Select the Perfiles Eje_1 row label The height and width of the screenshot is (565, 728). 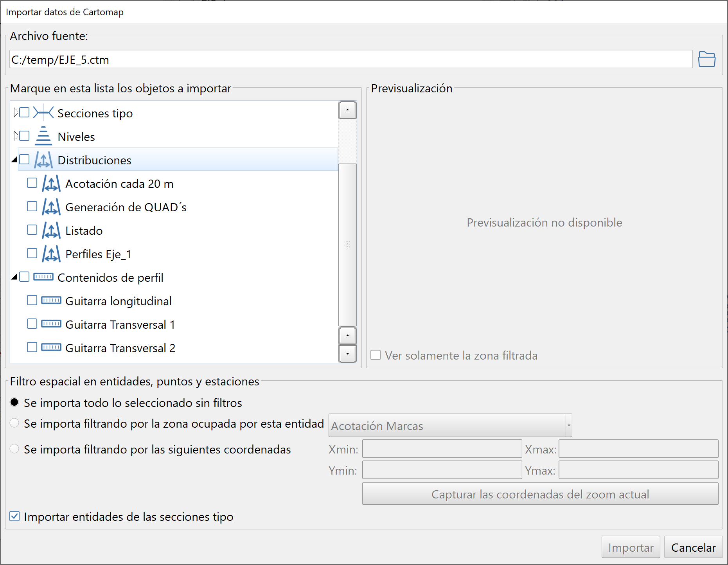click(98, 254)
